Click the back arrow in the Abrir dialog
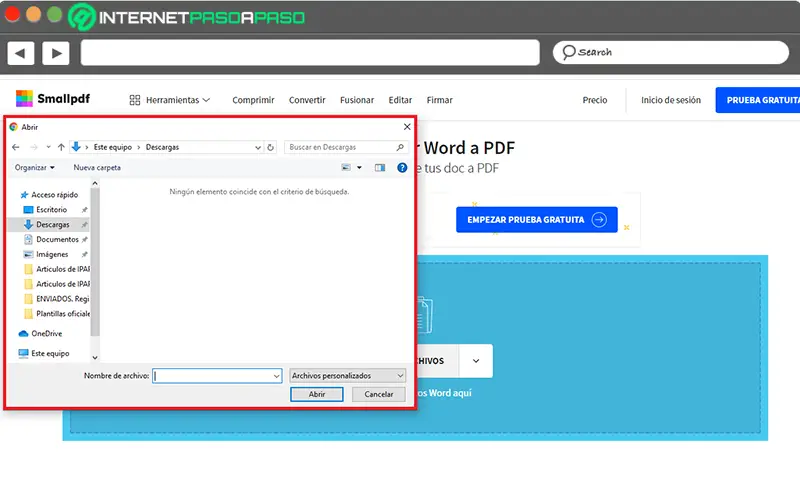 click(16, 147)
